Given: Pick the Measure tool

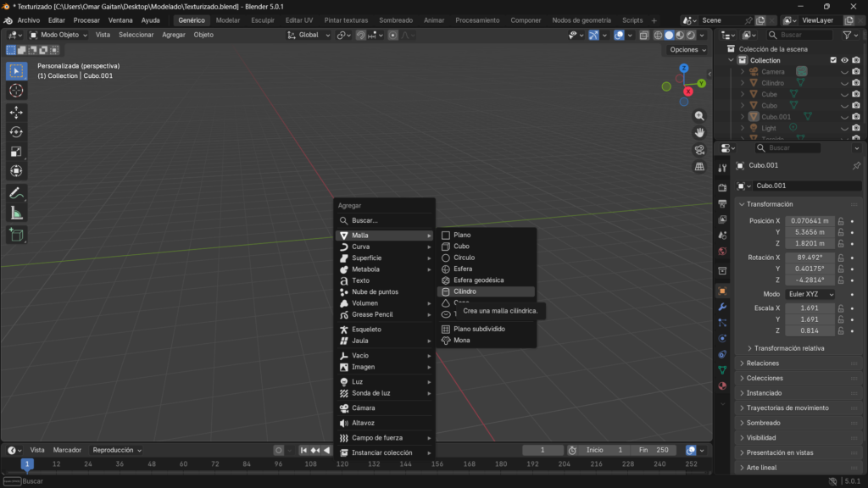Looking at the screenshot, I should pos(16,213).
